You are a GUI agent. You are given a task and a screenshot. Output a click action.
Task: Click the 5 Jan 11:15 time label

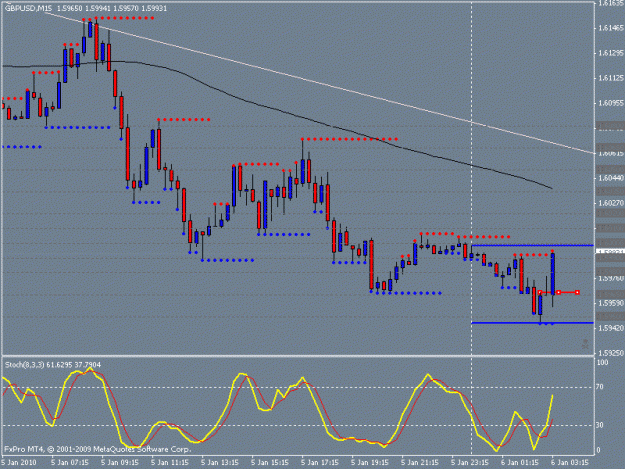(170, 463)
